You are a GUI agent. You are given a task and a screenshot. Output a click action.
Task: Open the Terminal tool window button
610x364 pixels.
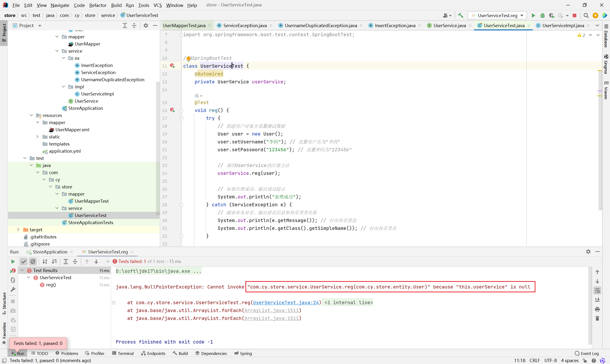coord(123,353)
